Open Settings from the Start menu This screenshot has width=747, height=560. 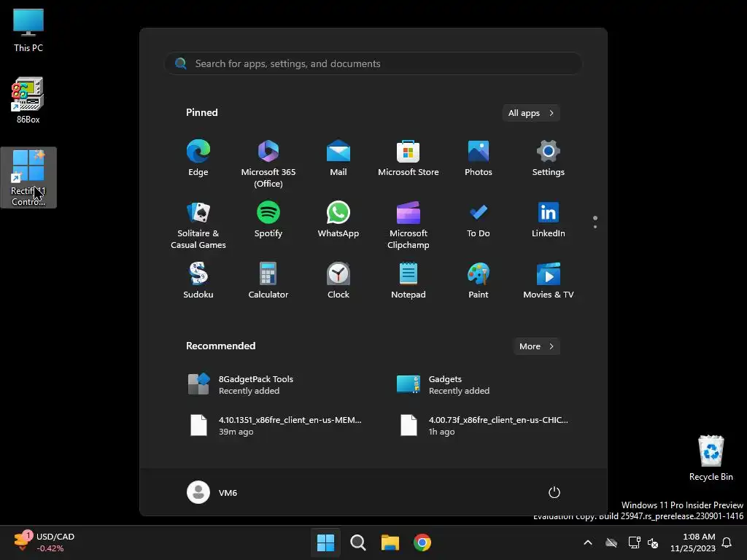549,158
